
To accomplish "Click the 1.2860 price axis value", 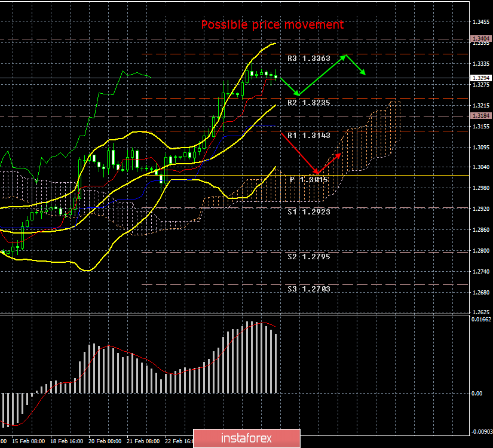I will [x=481, y=230].
